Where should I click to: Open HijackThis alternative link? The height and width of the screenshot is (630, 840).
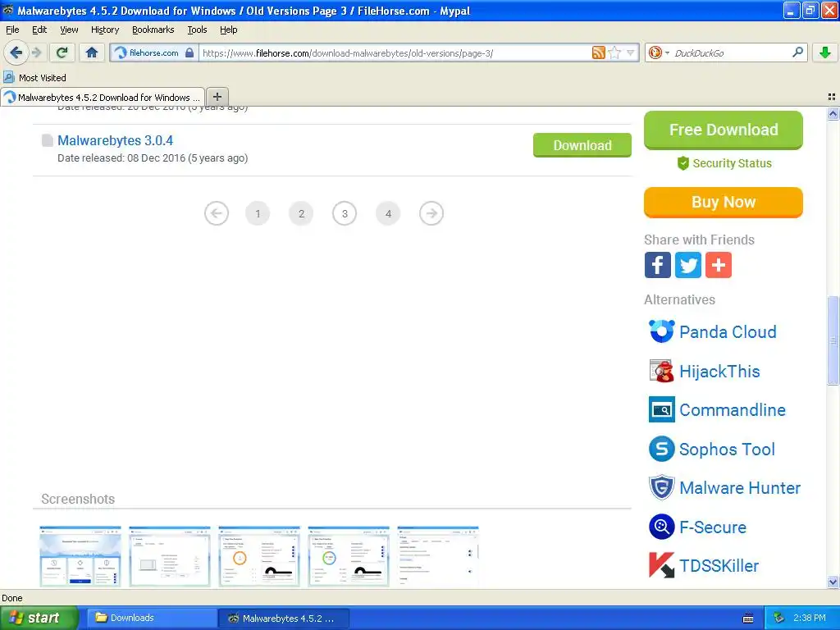pos(719,372)
